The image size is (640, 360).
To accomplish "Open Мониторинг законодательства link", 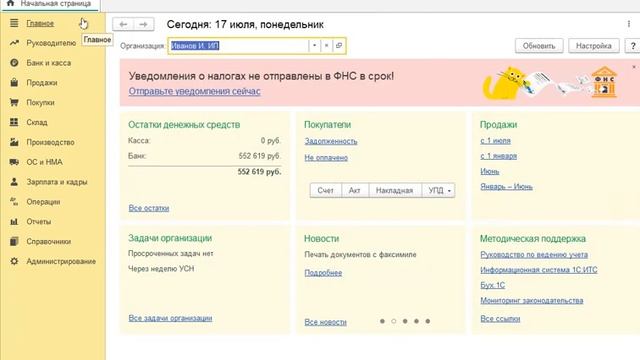I will [x=532, y=300].
